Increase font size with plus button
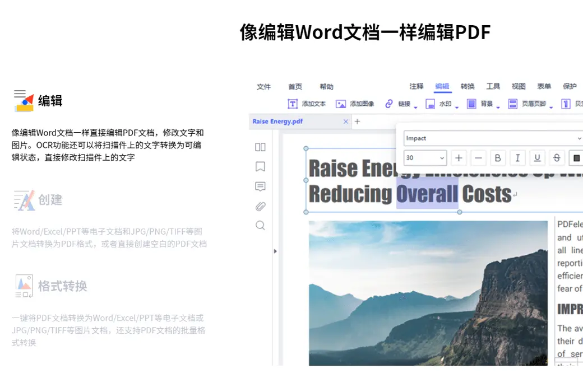 tap(459, 158)
